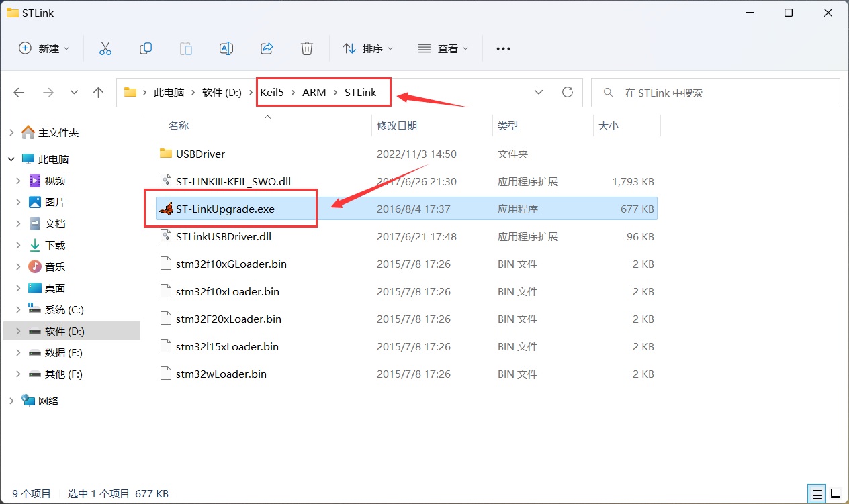Sort files by 修改日期 column header
Viewport: 849px width, 504px height.
tap(397, 125)
